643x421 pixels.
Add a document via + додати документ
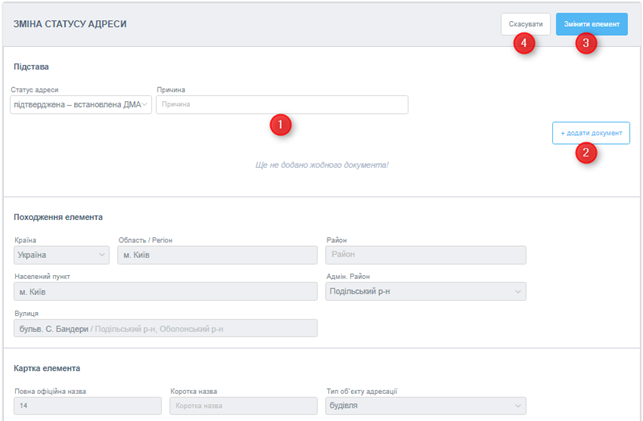coord(590,133)
